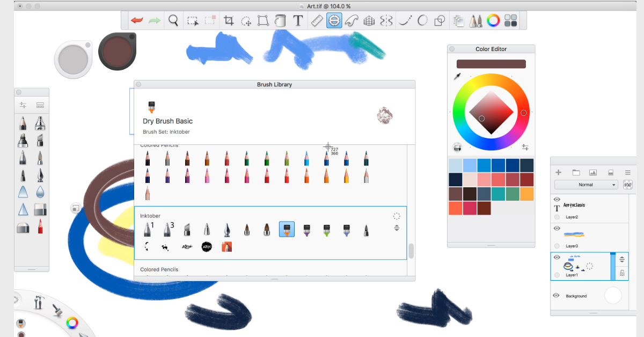This screenshot has width=644, height=337.
Task: Click the layer opacity 100 field
Action: 627,185
